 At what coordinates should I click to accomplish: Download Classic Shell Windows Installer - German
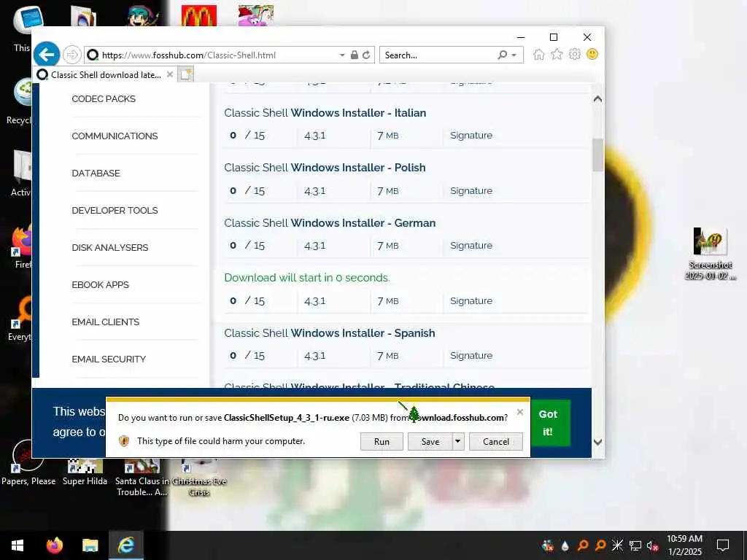(x=330, y=223)
